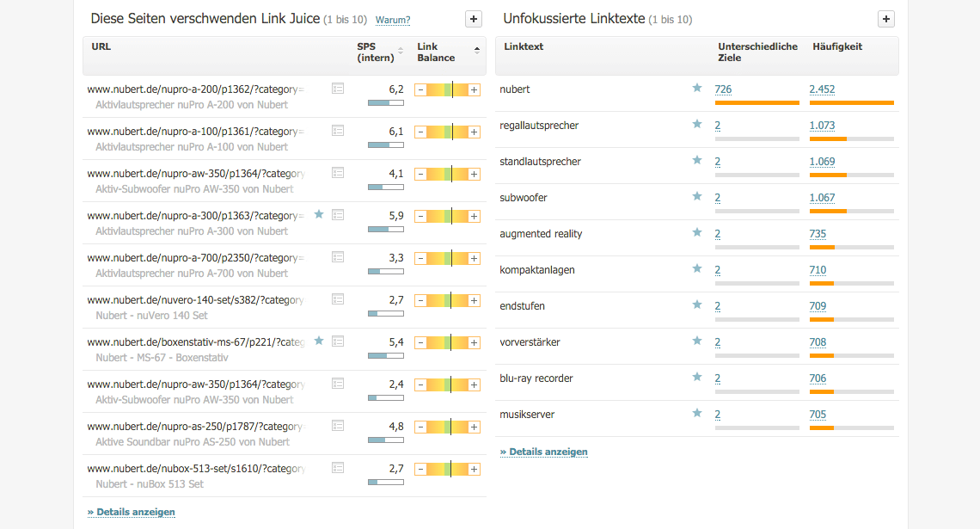Mark blu-ray recorder linktext with star
This screenshot has height=529, width=980.
(697, 377)
